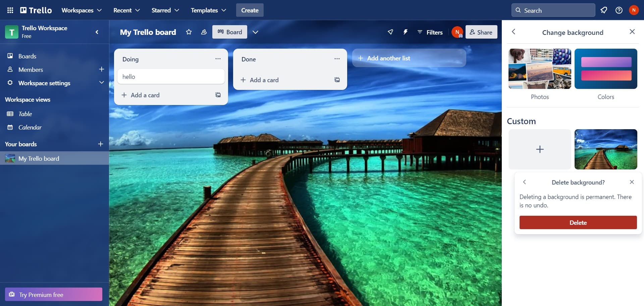Screen dimensions: 644x306
Task: Open the Atlassian app switcher grid icon
Action: pos(10,10)
